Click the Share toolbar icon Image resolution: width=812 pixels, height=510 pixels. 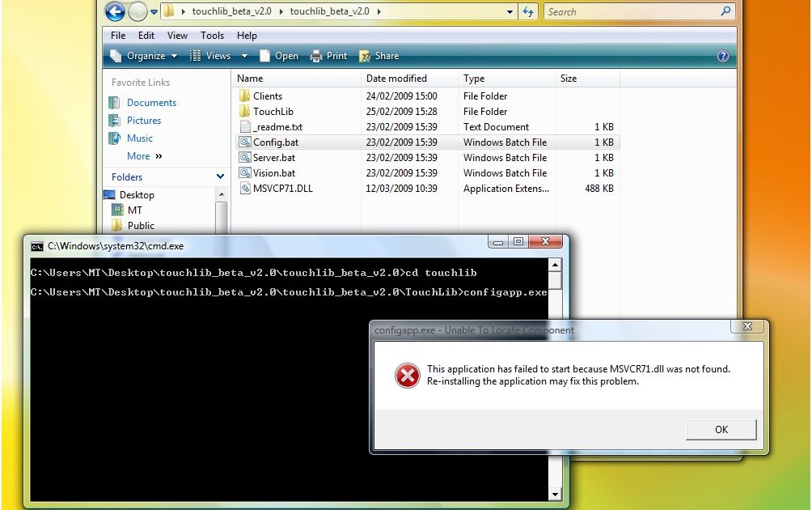coord(379,55)
